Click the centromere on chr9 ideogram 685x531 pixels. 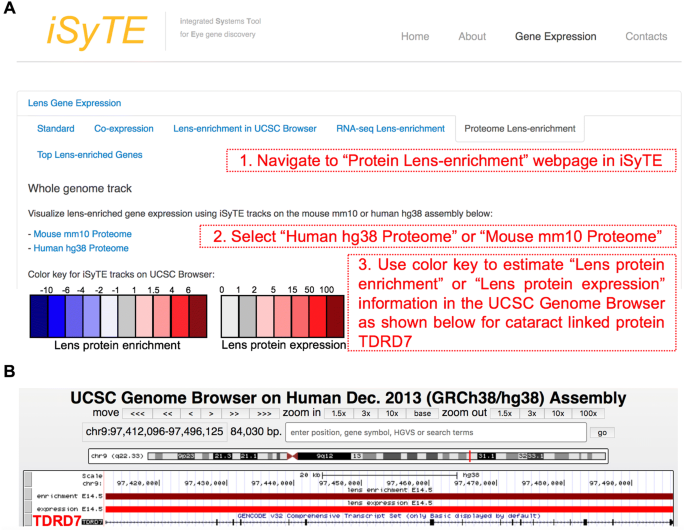pos(292,456)
